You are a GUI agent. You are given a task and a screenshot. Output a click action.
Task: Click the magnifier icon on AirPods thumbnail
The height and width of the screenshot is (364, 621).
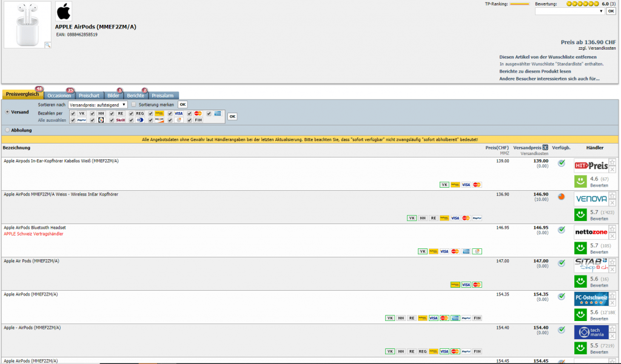click(x=47, y=44)
